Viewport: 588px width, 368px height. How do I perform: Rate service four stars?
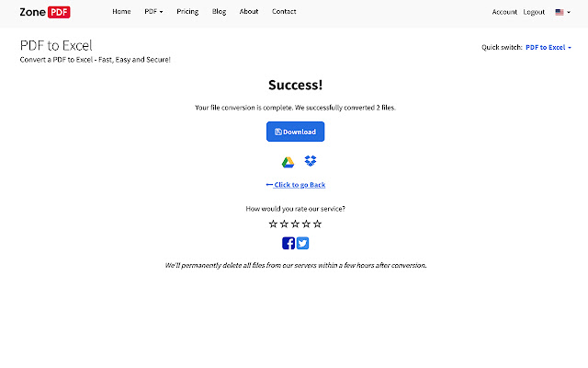point(306,224)
